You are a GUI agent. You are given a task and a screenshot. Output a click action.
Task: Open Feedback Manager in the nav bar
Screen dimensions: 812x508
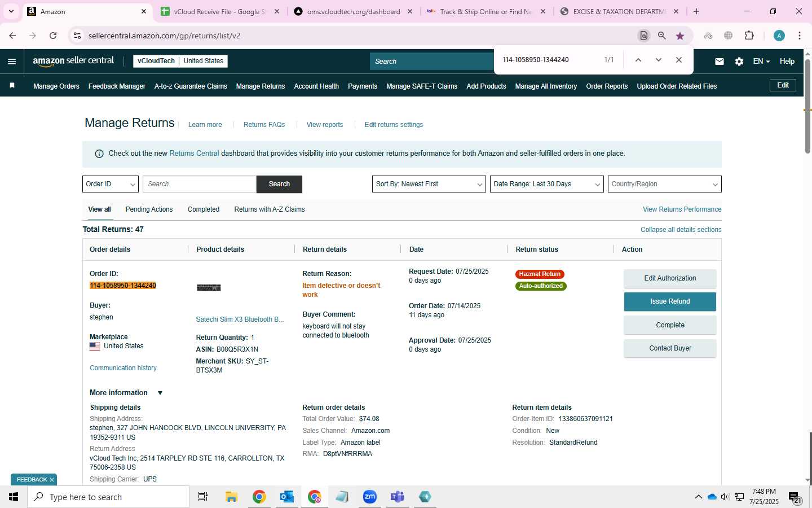click(x=117, y=86)
